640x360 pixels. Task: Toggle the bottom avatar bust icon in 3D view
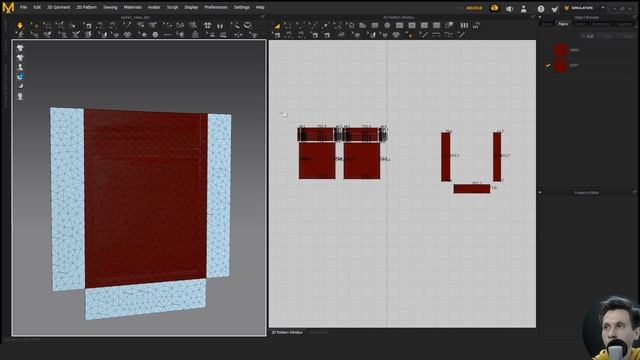[x=20, y=97]
